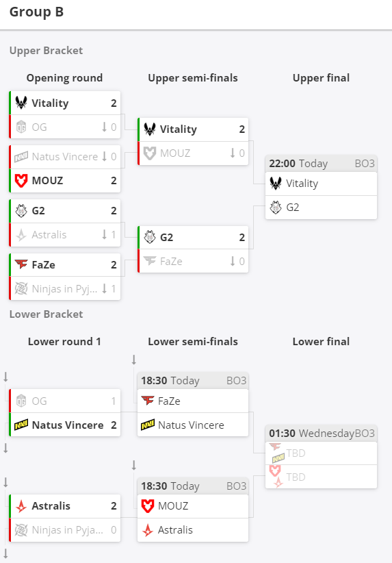Open Vitality team link in Upper semi-finals
The height and width of the screenshot is (563, 392).
179,129
